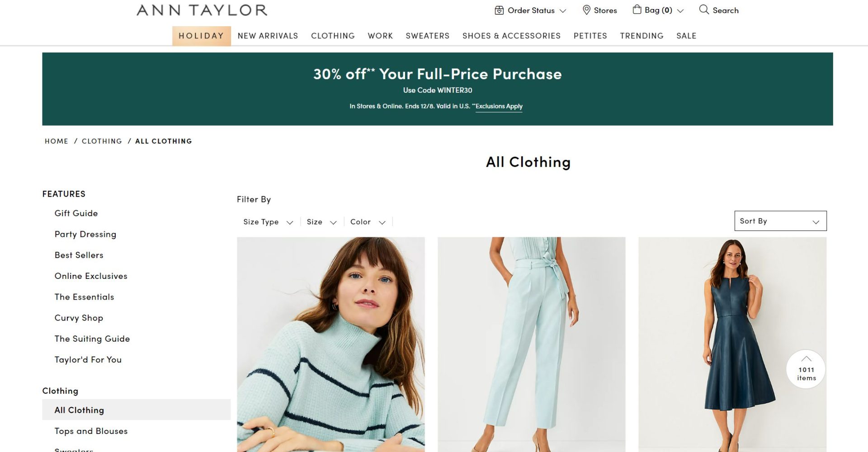Click the Exclusions Apply link

[499, 106]
